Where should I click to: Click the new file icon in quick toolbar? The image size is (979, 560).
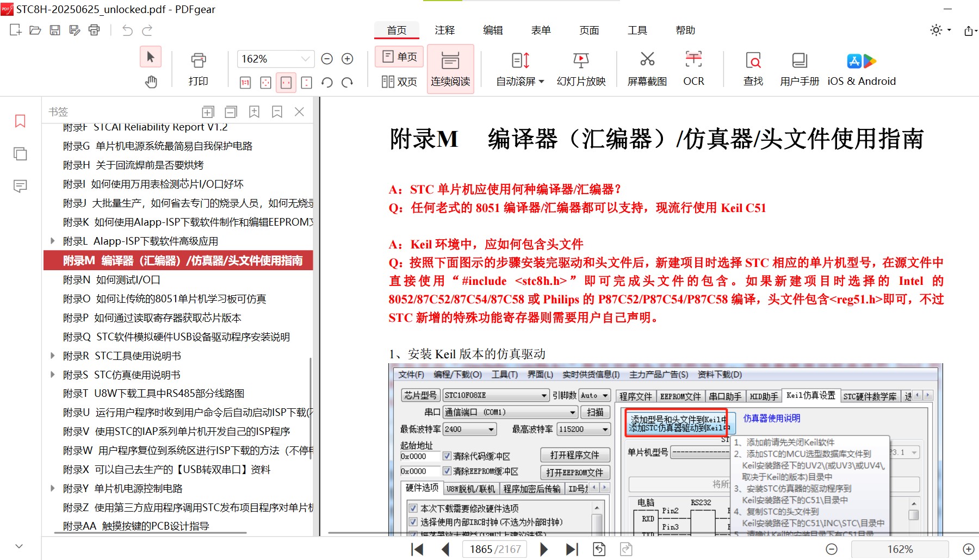(x=16, y=30)
